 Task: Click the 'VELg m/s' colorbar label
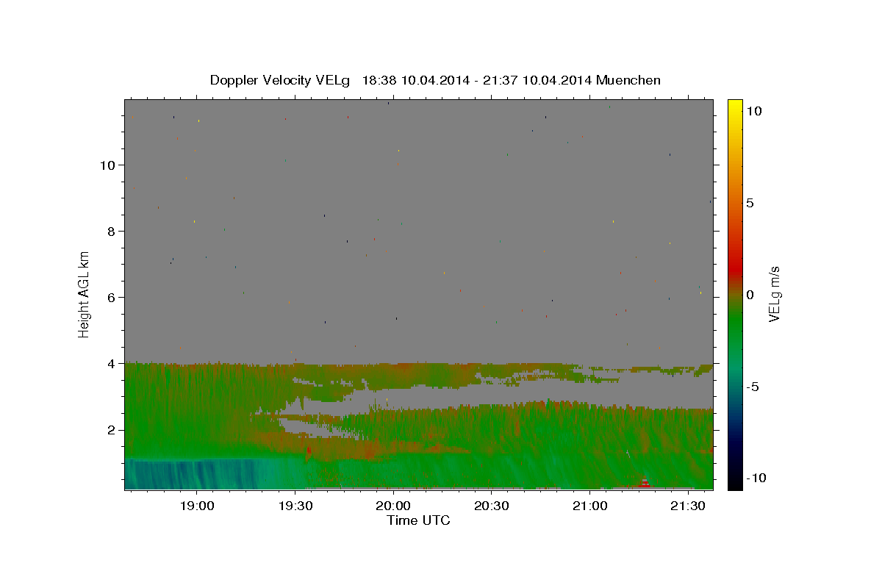[x=774, y=294]
